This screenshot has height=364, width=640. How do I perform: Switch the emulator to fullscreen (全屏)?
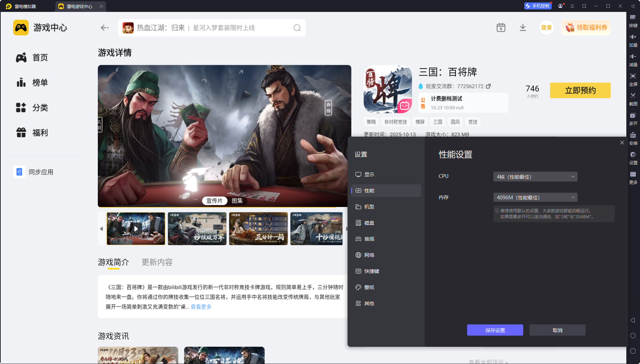pos(633,80)
